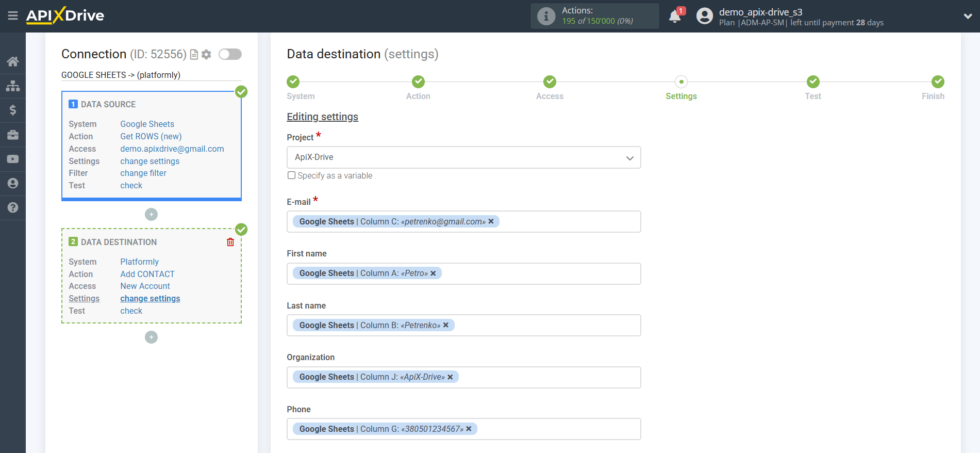Open the briefcase sidebar icon

13,135
